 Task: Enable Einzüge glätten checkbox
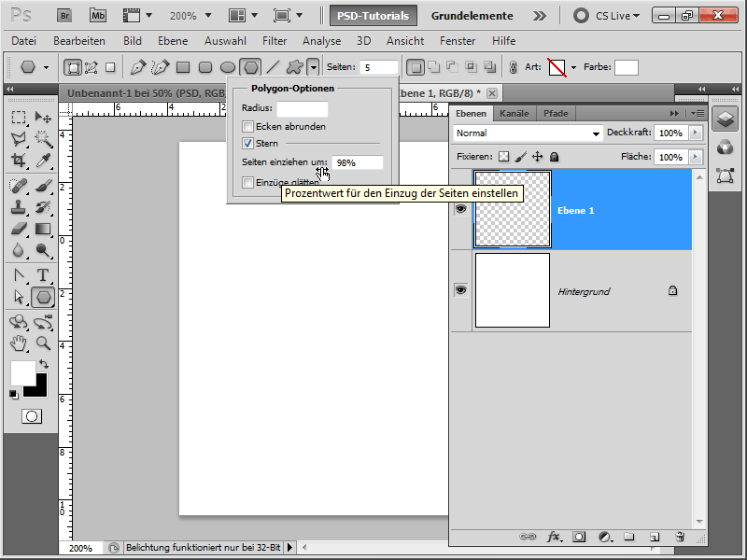247,182
